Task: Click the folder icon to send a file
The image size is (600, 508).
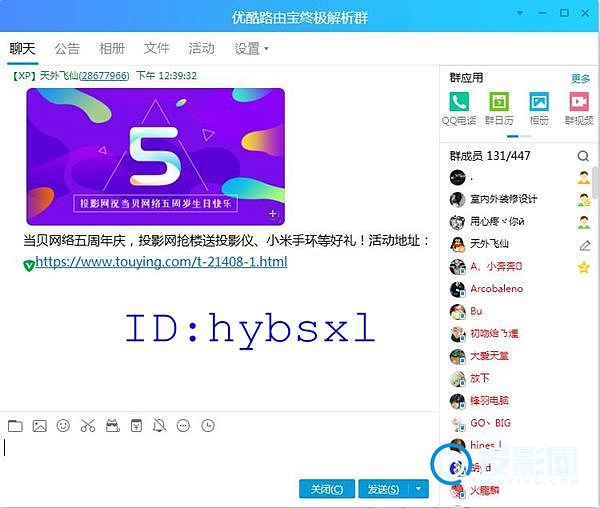Action: click(15, 426)
